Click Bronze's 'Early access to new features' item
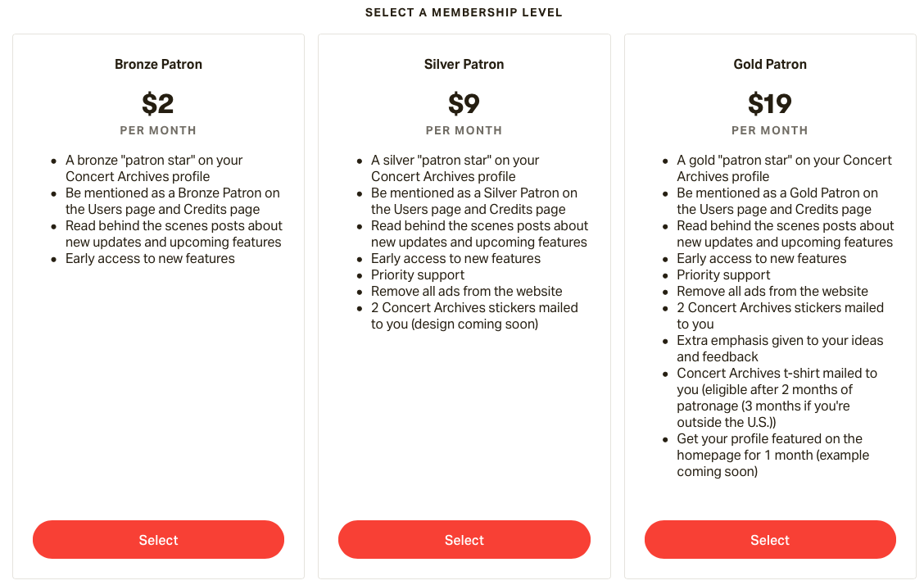This screenshot has width=924, height=585. coord(150,258)
